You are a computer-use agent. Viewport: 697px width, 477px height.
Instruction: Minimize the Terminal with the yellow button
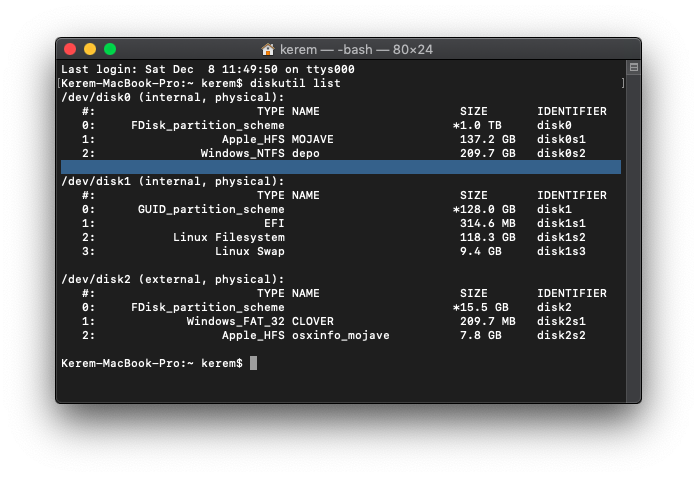click(x=90, y=49)
